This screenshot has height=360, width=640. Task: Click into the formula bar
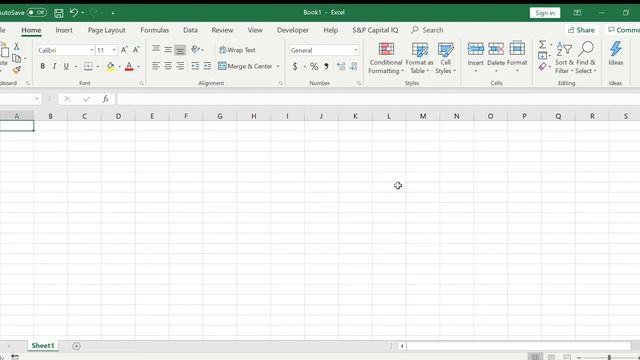coord(378,99)
